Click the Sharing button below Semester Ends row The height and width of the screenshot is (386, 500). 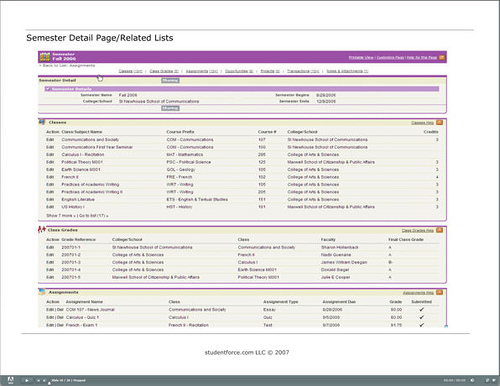click(x=170, y=108)
